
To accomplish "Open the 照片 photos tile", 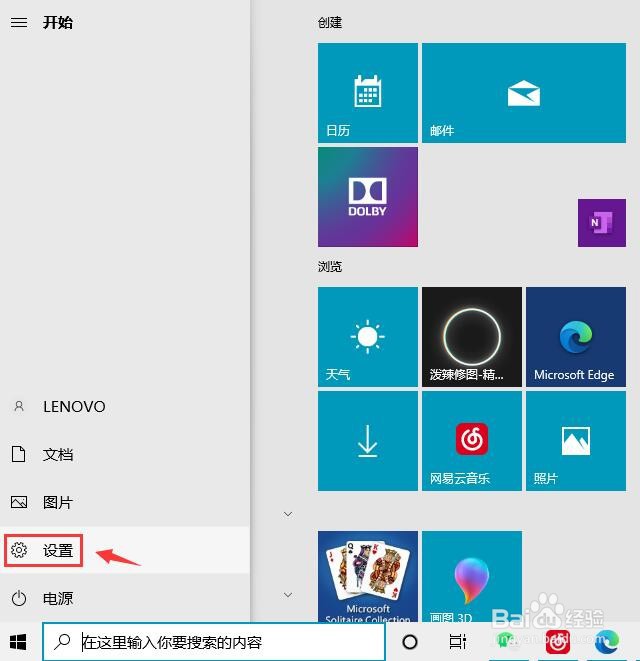I will point(576,441).
